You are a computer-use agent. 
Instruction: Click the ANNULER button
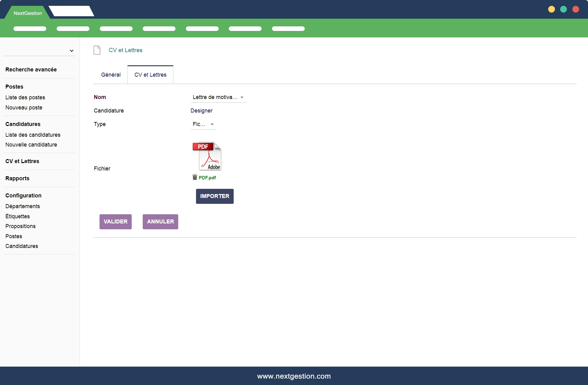click(160, 222)
